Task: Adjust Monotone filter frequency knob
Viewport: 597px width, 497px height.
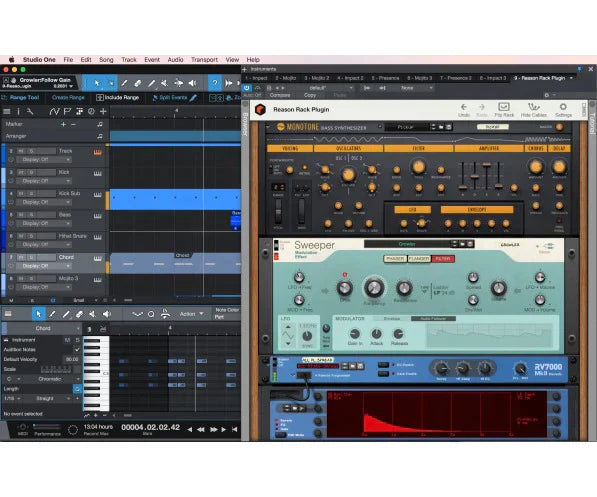Action: click(418, 167)
